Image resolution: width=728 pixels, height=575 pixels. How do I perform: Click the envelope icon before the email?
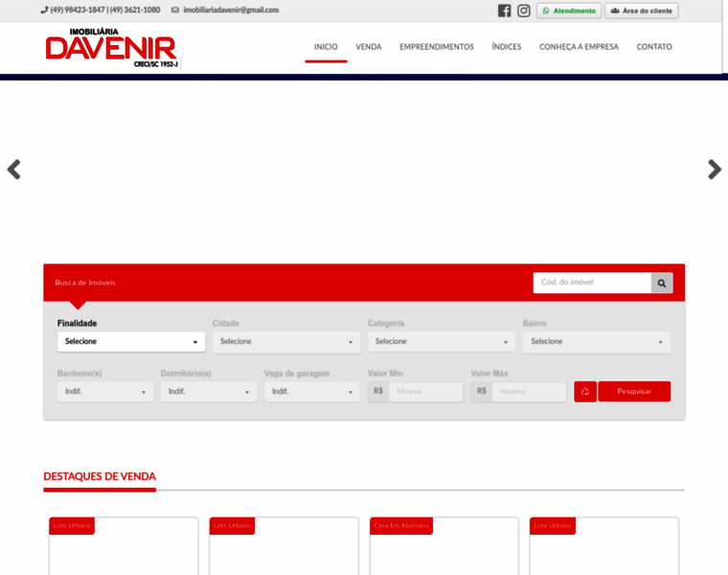(175, 10)
